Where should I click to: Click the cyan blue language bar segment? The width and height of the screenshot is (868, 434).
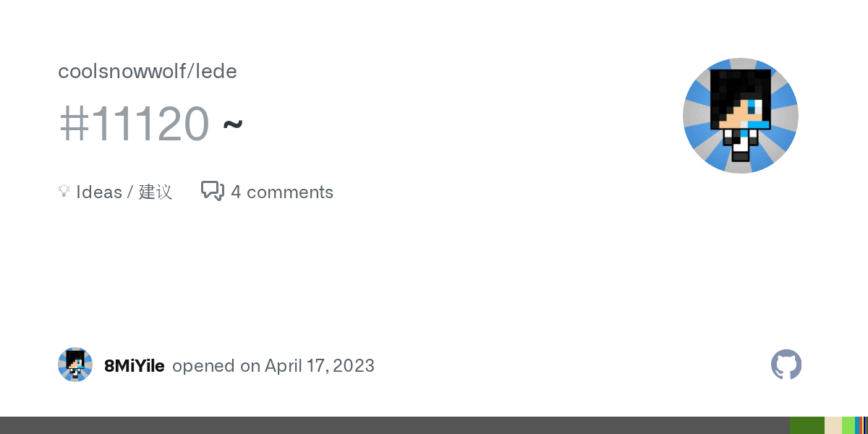[857, 425]
